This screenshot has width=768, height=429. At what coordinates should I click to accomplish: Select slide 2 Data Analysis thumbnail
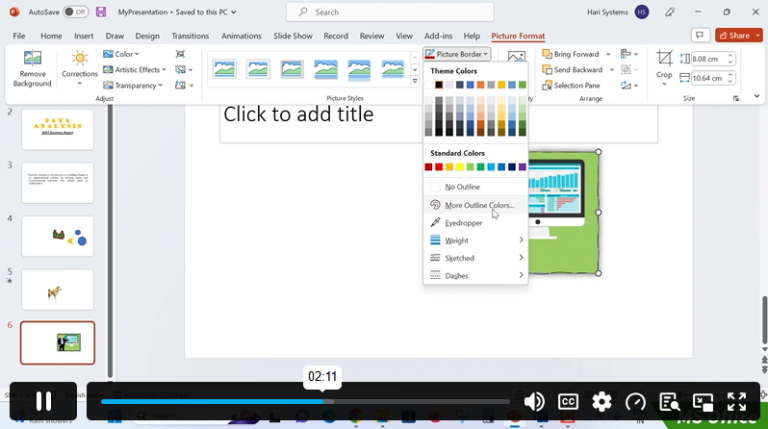[57, 129]
